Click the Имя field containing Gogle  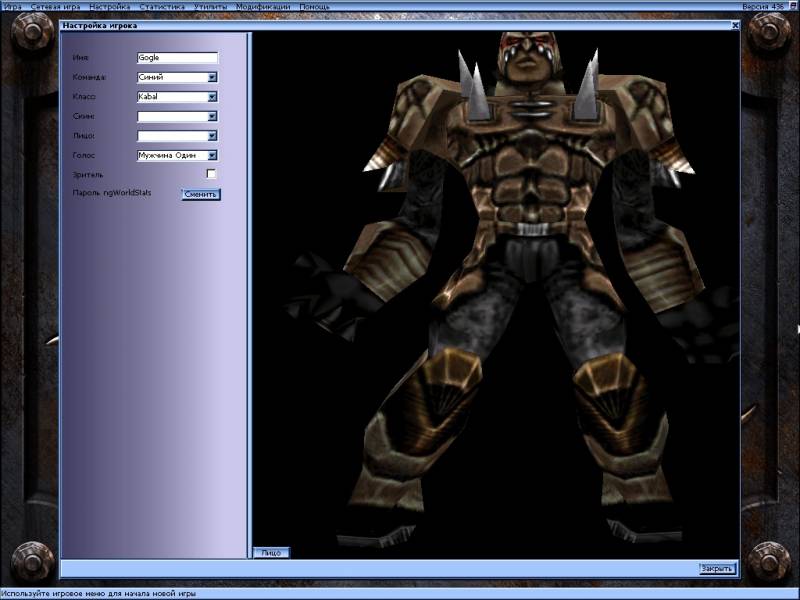[177, 58]
